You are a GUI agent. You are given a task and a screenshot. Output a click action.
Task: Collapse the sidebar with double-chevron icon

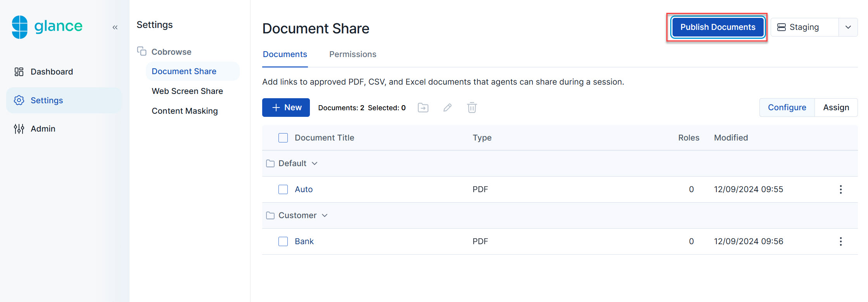click(115, 27)
